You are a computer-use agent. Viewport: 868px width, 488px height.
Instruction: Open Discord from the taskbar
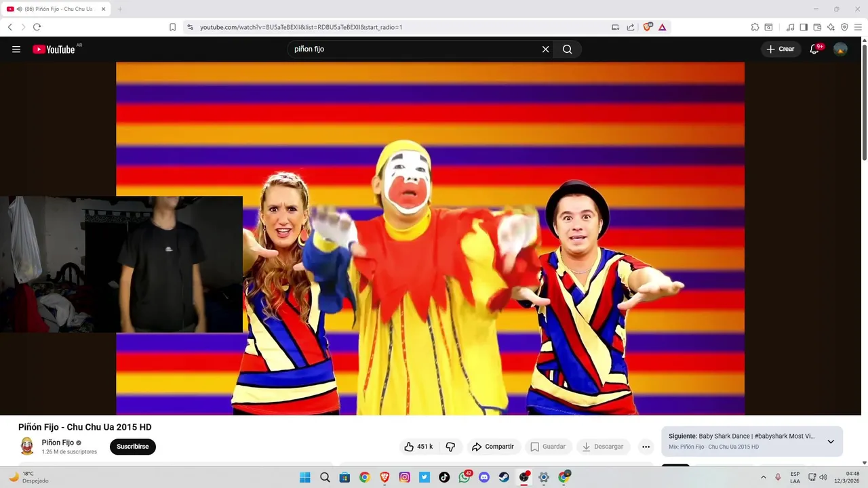(x=484, y=477)
